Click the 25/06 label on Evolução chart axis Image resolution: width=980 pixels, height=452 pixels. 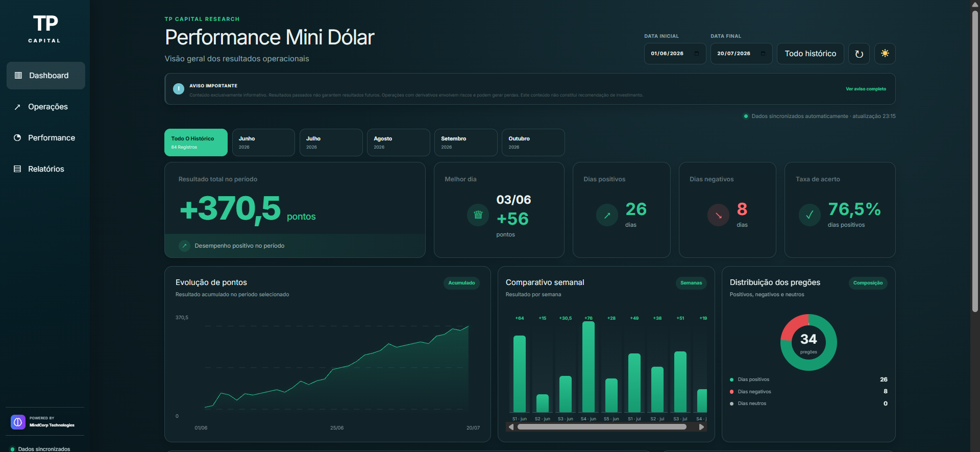(337, 428)
